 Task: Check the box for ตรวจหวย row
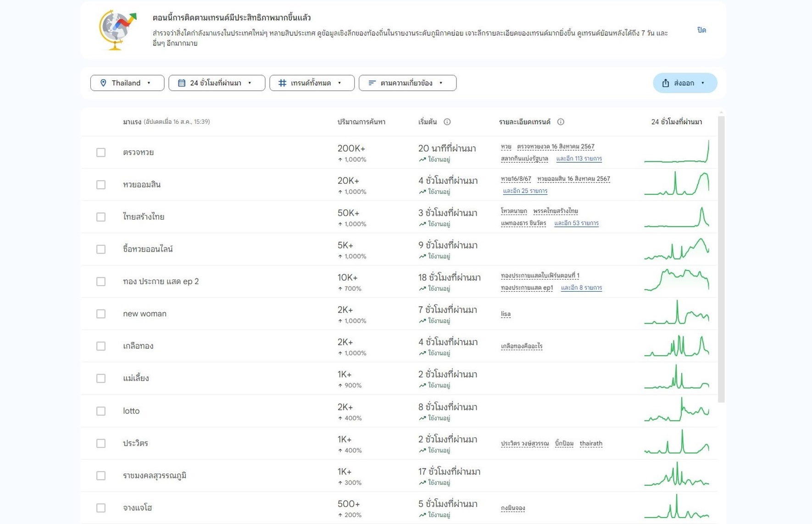tap(101, 153)
